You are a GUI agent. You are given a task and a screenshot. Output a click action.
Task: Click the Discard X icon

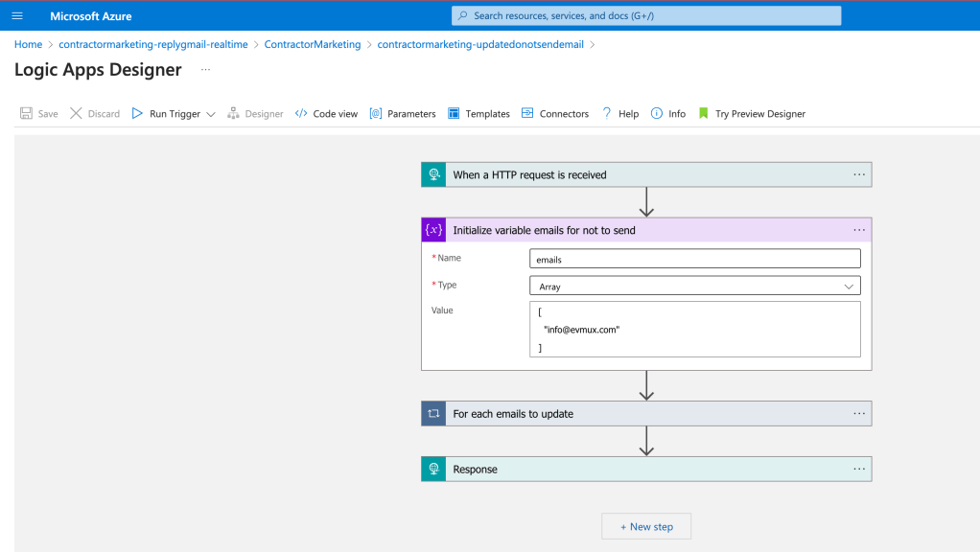tap(76, 113)
